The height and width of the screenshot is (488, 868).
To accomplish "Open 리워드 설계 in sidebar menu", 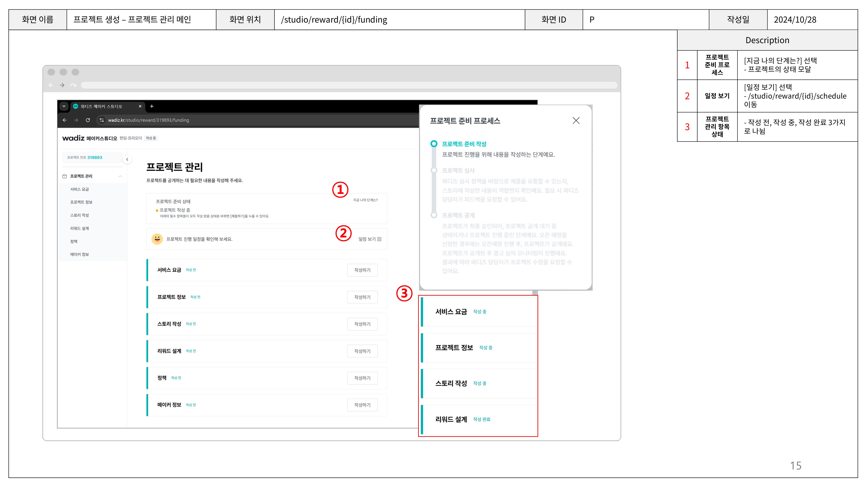I will pyautogui.click(x=79, y=228).
